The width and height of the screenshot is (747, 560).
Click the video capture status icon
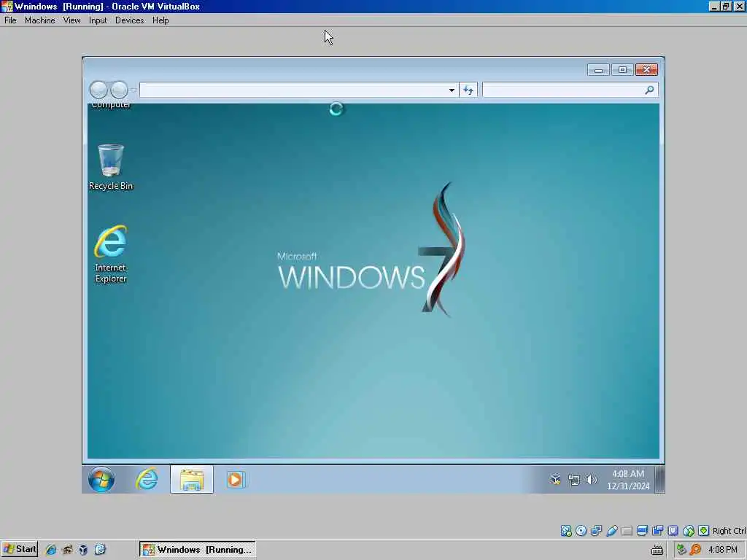pos(657,531)
